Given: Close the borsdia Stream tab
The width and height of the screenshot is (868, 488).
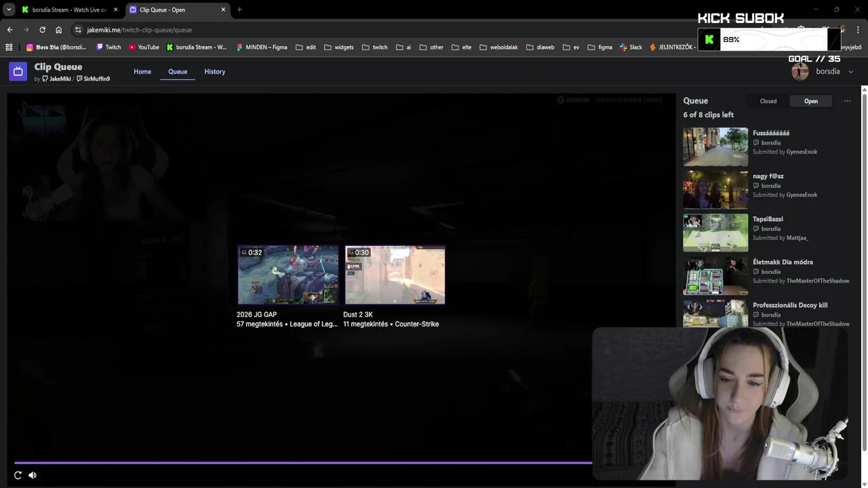Looking at the screenshot, I should pos(115,9).
